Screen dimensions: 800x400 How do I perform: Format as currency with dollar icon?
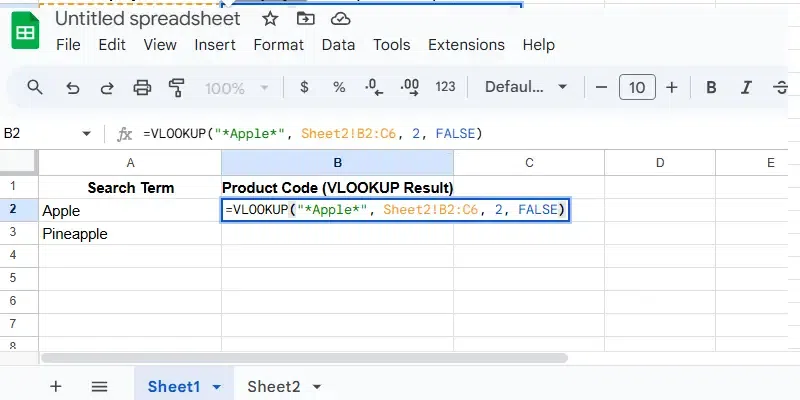pyautogui.click(x=304, y=88)
